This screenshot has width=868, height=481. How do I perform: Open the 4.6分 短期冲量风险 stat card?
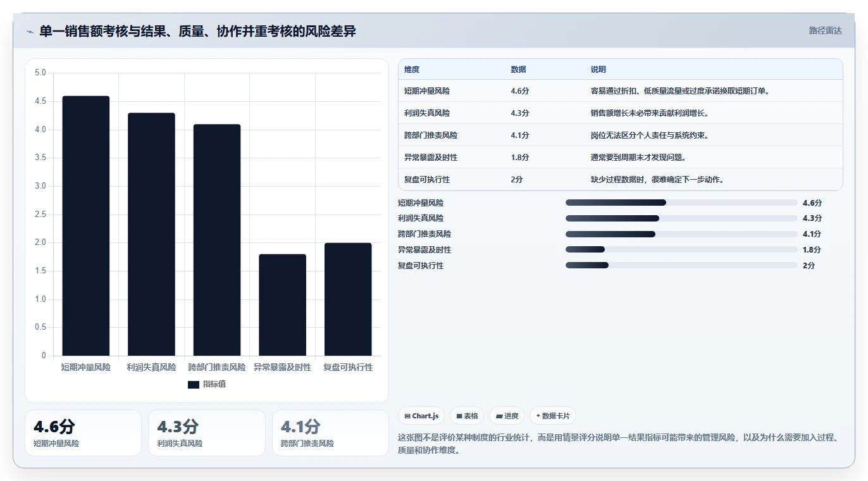[83, 433]
